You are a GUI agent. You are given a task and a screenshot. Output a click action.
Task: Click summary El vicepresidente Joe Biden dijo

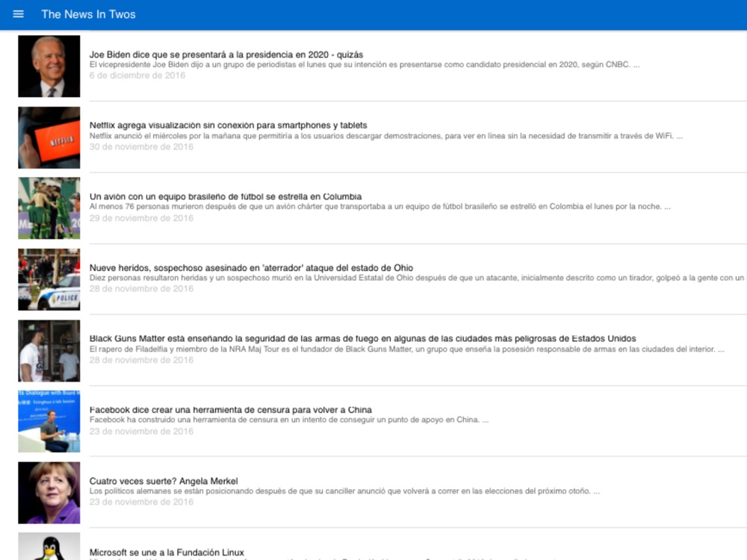(x=365, y=65)
